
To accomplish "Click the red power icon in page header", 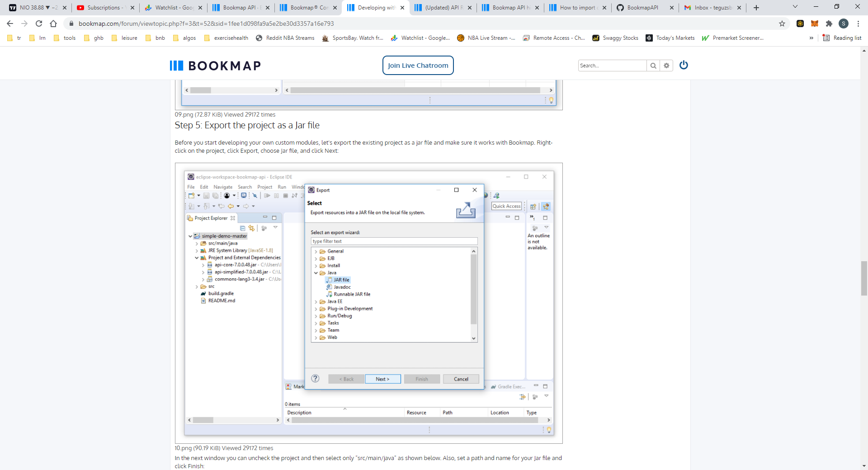I will (x=683, y=65).
